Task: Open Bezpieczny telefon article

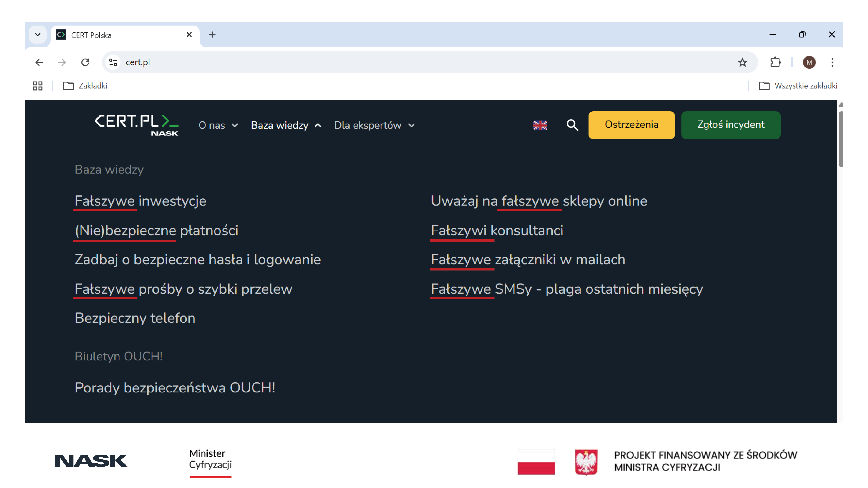Action: click(x=135, y=318)
